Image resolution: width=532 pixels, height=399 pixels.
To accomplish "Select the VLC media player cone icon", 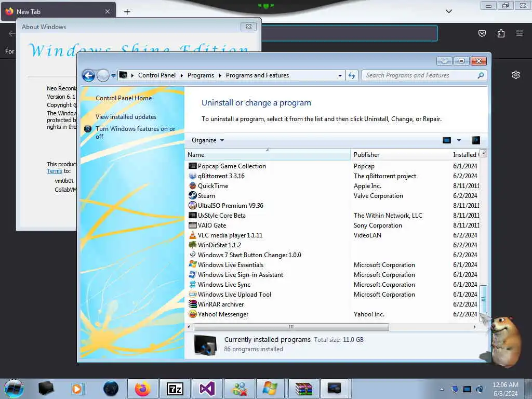I will (192, 235).
